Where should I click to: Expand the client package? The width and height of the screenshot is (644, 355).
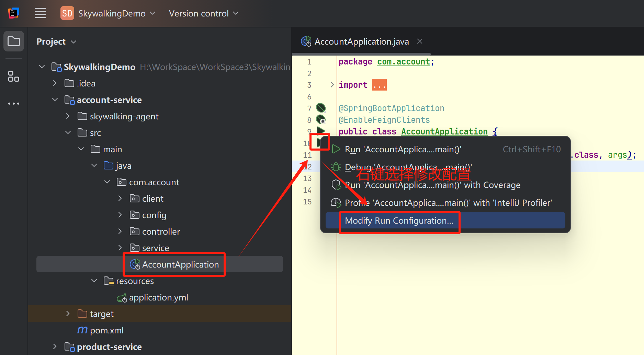tap(120, 198)
